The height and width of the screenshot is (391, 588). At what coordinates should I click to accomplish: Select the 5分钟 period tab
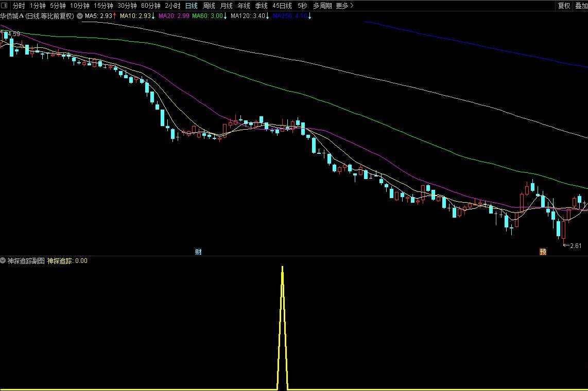click(58, 6)
